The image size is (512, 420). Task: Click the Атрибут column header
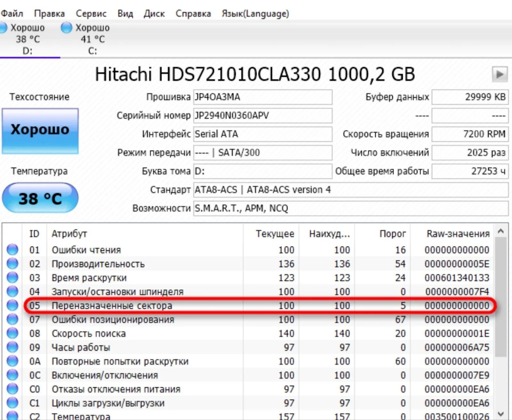(145, 234)
